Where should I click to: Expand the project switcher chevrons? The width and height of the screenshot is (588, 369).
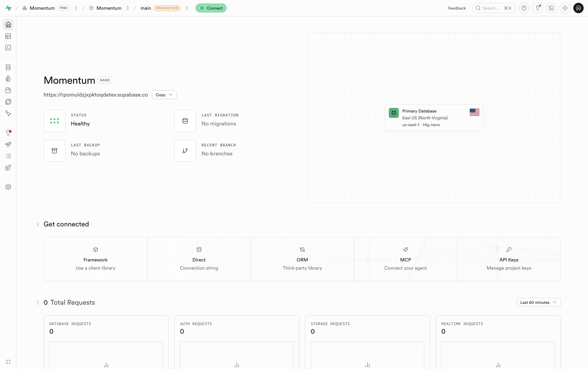pyautogui.click(x=128, y=8)
